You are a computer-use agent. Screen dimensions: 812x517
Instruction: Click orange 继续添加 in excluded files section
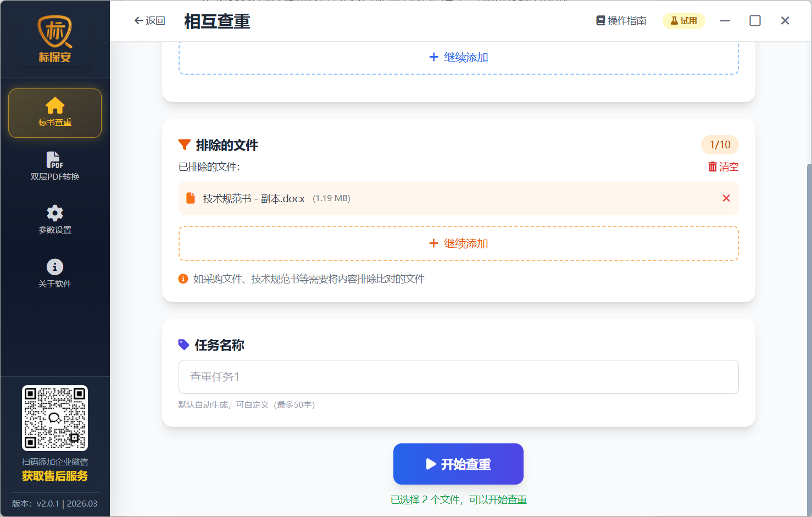click(459, 243)
